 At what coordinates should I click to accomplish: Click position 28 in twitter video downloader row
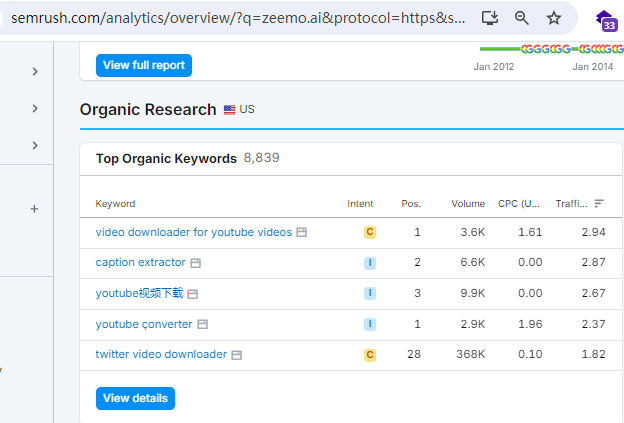(x=414, y=354)
